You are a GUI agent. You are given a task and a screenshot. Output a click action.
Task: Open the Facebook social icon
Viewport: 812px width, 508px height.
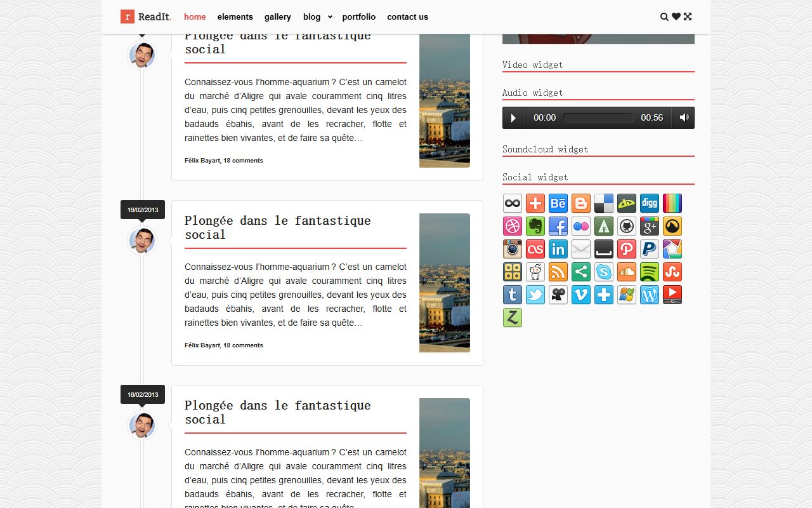(x=558, y=226)
